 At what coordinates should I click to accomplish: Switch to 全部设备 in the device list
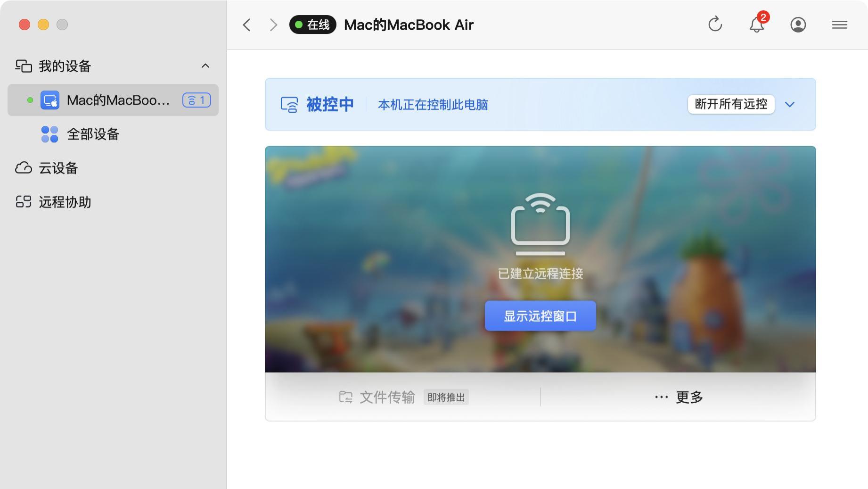point(93,134)
